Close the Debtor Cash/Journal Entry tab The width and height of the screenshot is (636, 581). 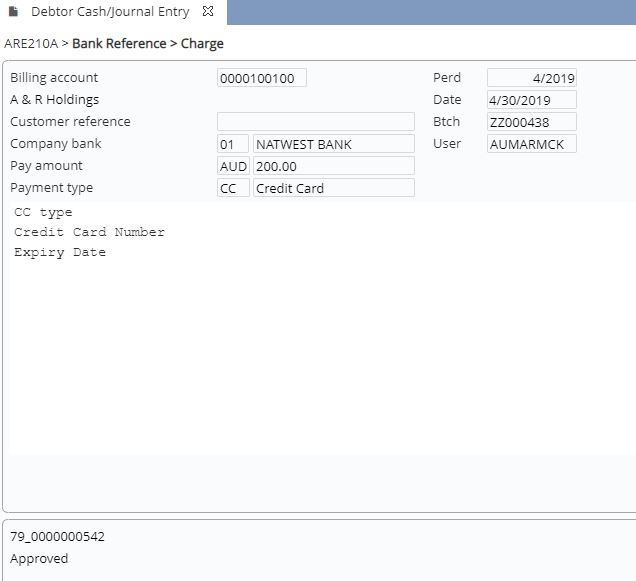208,12
